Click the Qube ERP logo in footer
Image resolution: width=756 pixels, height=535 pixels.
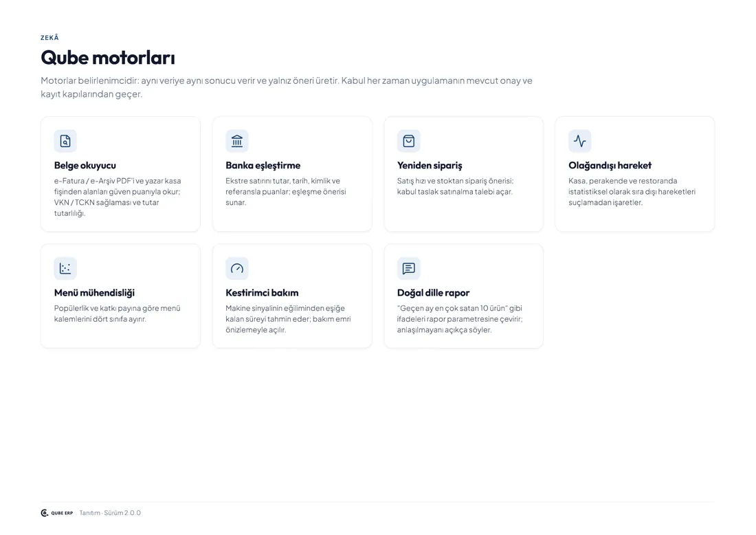click(57, 513)
